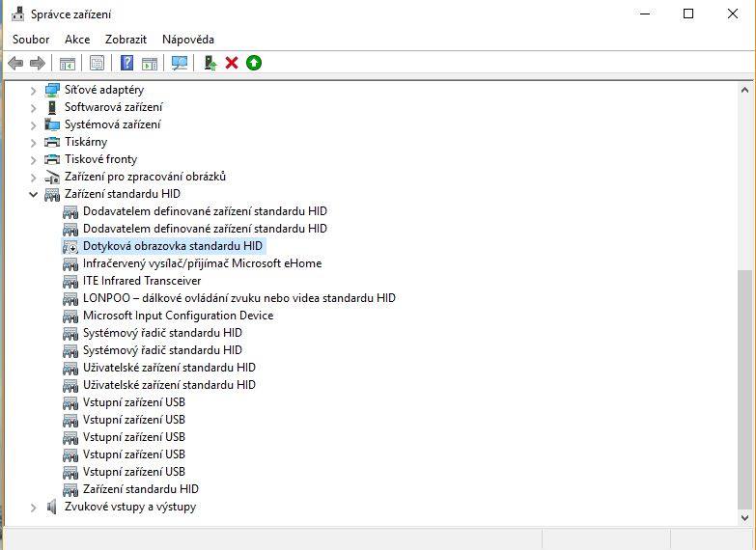Uninstall device with the red X icon
756x550 pixels.
tap(232, 63)
